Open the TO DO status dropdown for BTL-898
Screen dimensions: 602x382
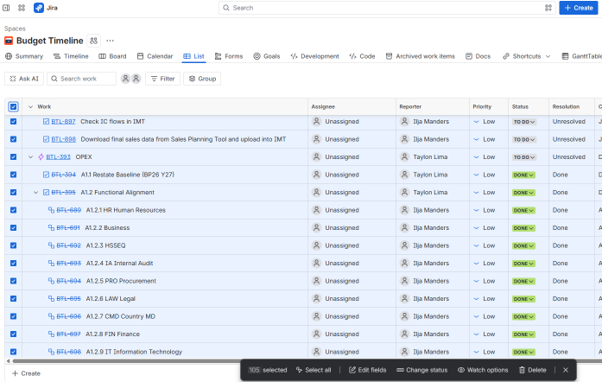coord(524,139)
